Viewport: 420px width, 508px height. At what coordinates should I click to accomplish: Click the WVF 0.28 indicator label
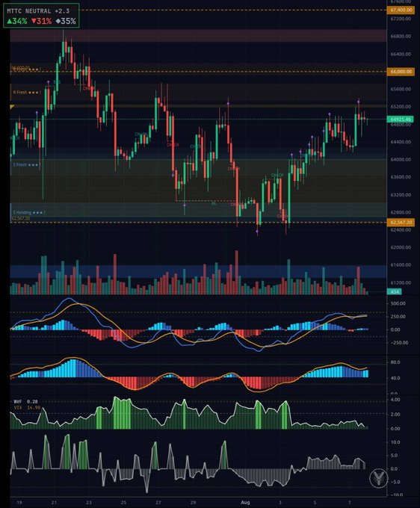[26, 402]
